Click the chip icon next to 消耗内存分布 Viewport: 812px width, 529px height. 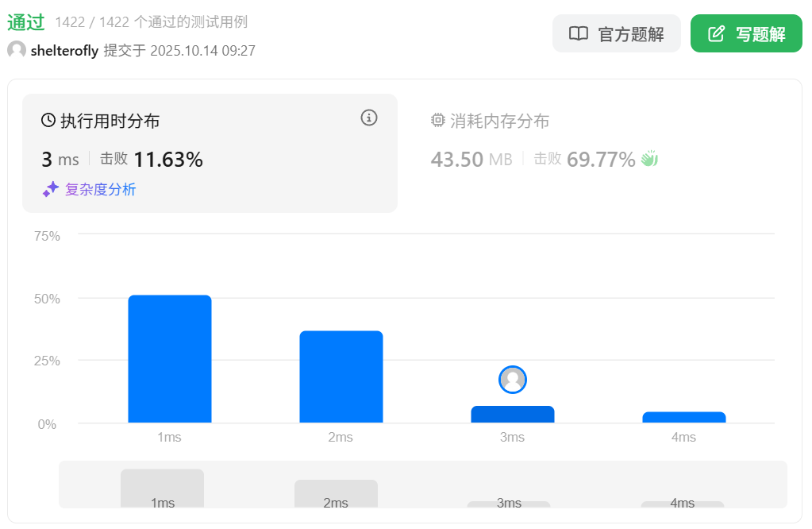437,121
